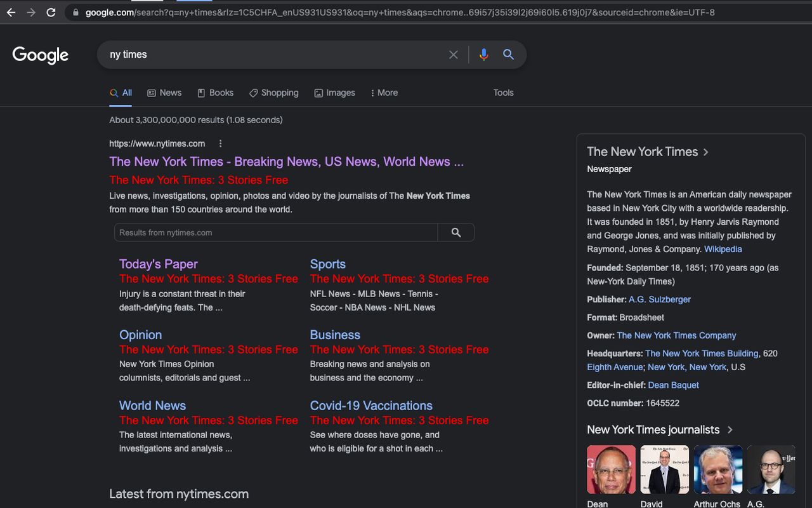This screenshot has width=812, height=508.
Task: Open the three-dot menu next to nytimes.com URL
Action: click(220, 144)
